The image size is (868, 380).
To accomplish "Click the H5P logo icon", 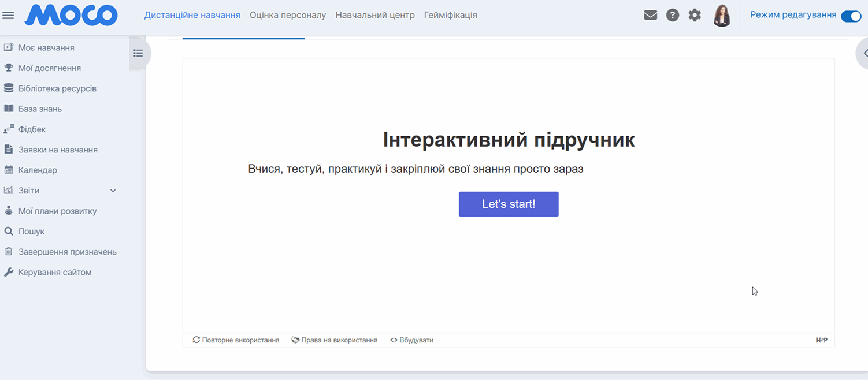I will point(821,340).
